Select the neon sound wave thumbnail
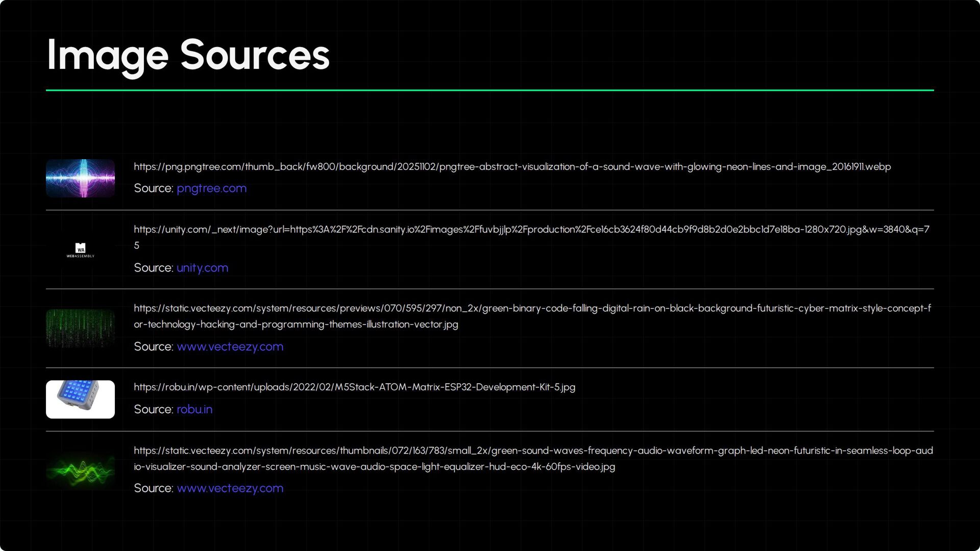The width and height of the screenshot is (980, 551). tap(80, 179)
